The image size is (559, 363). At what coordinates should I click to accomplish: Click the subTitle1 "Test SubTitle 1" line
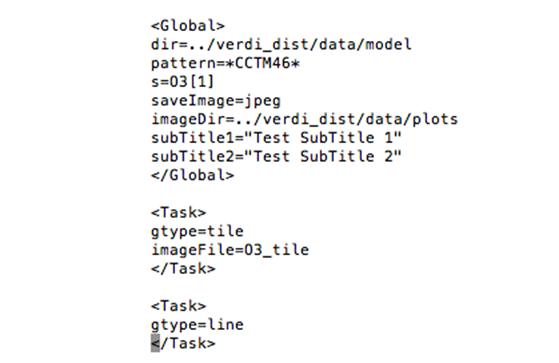(x=276, y=138)
